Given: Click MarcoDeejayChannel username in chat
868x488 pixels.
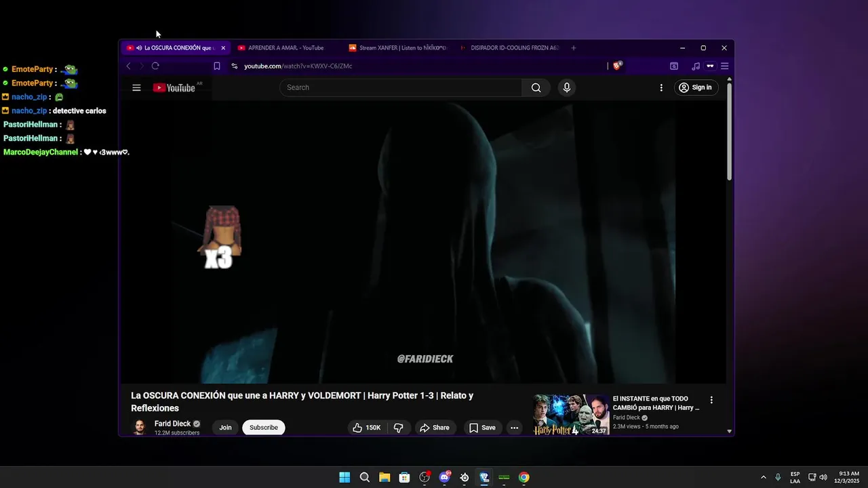Looking at the screenshot, I should (x=41, y=152).
